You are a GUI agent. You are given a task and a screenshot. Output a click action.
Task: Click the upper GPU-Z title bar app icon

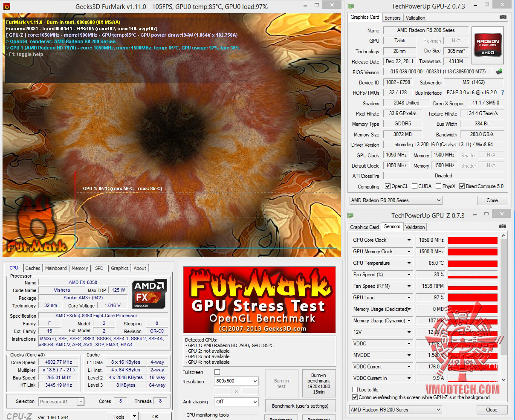pyautogui.click(x=350, y=6)
